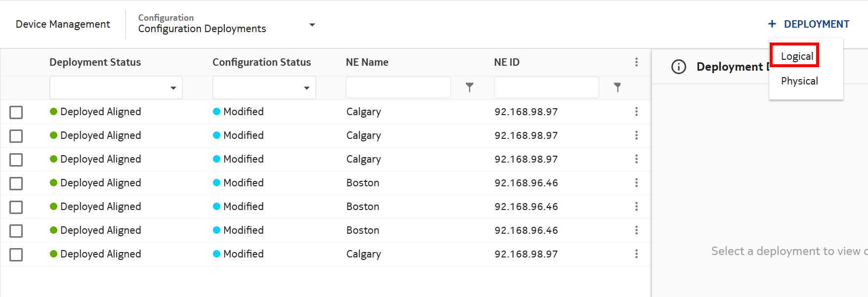
Task: Click the NE Name filter text field
Action: coord(398,88)
